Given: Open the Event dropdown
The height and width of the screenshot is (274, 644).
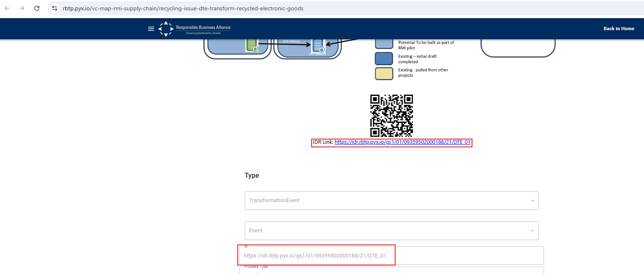Looking at the screenshot, I should click(x=391, y=231).
